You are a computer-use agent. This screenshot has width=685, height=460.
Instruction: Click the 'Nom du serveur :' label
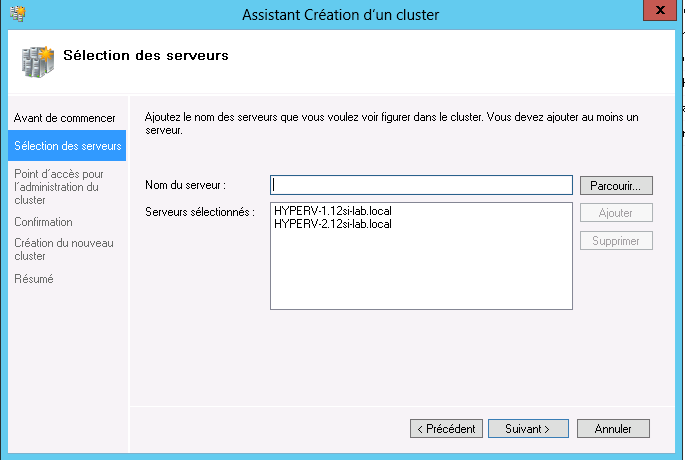coord(185,185)
